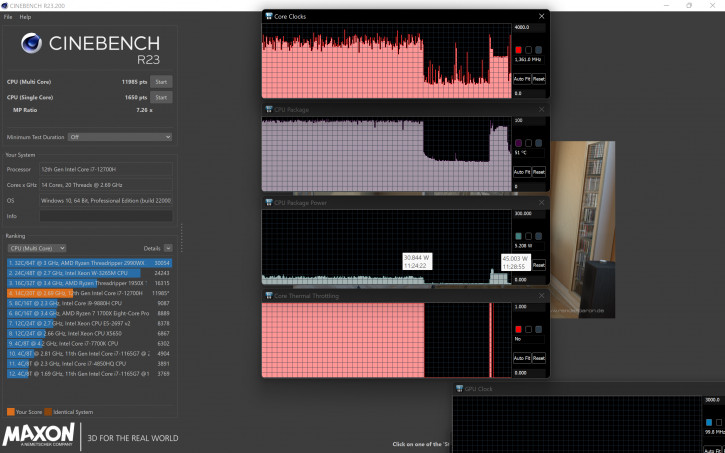Click blue color swatch in GPU Clock window
This screenshot has width=725, height=453.
[x=709, y=422]
